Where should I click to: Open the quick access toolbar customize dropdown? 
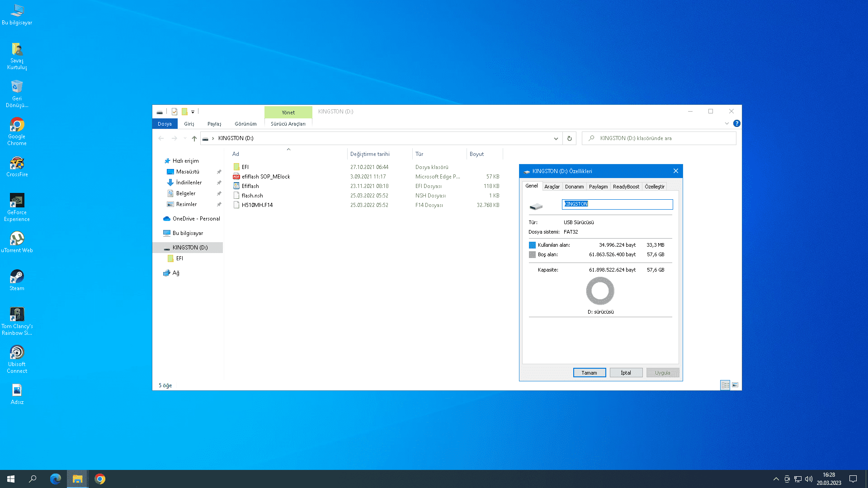193,112
